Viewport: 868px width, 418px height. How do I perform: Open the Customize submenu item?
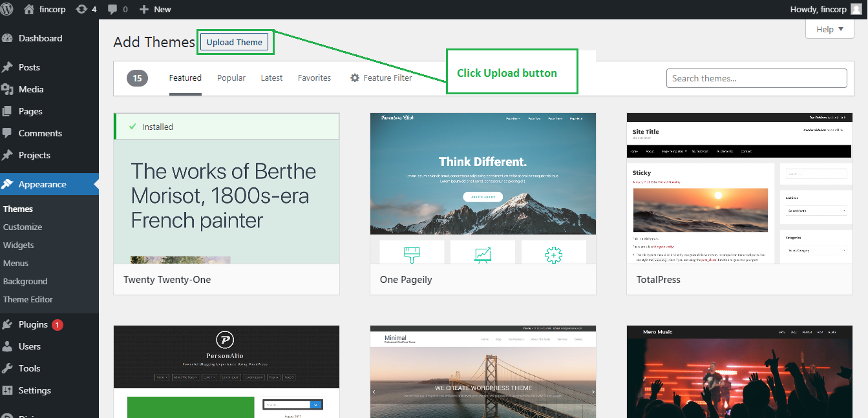pyautogui.click(x=23, y=227)
